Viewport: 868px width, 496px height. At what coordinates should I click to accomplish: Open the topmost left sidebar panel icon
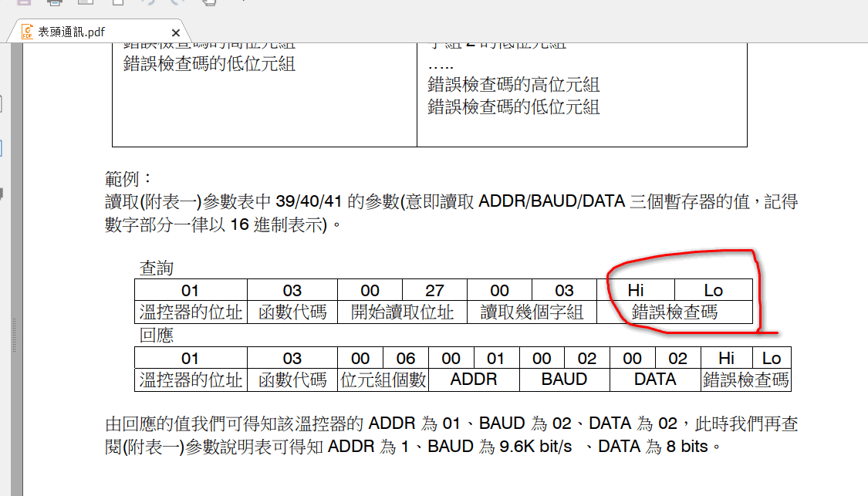click(2, 103)
